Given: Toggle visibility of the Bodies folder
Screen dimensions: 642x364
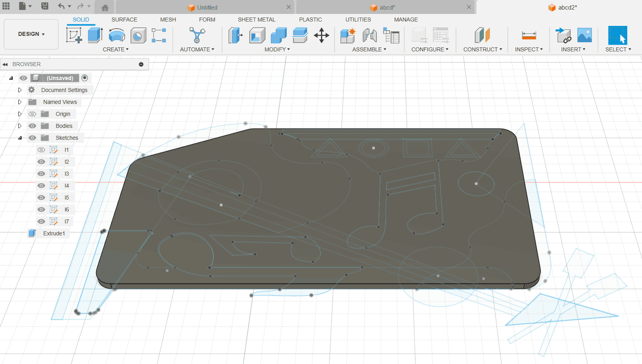Looking at the screenshot, I should click(32, 126).
